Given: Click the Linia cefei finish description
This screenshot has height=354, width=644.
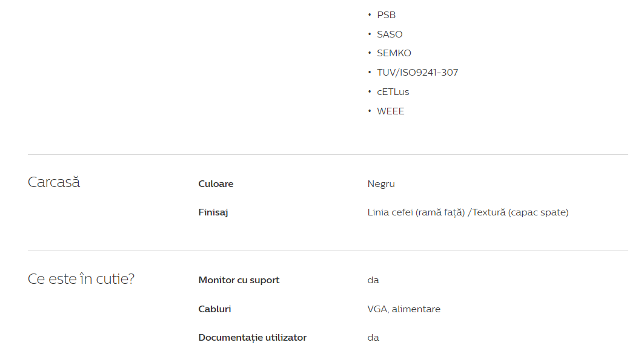Looking at the screenshot, I should pyautogui.click(x=468, y=212).
